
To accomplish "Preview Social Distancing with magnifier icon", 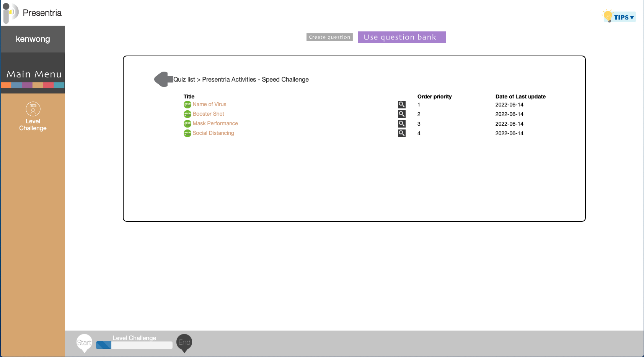I will [x=401, y=133].
